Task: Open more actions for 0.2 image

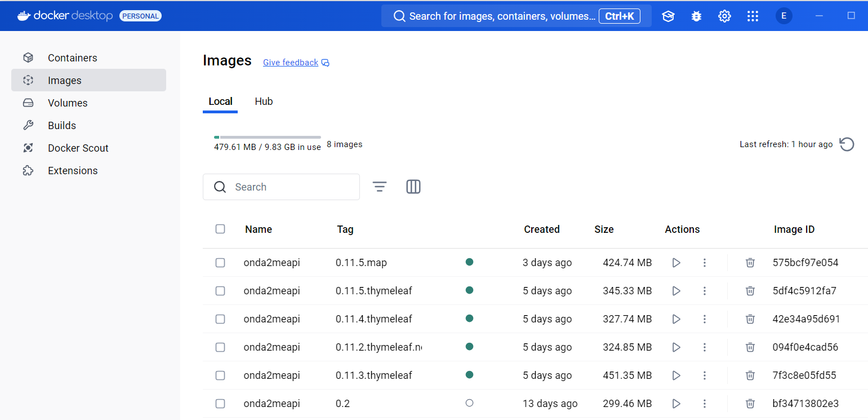Action: pos(704,404)
